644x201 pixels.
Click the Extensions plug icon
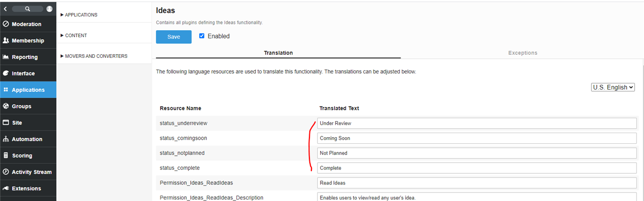point(6,188)
